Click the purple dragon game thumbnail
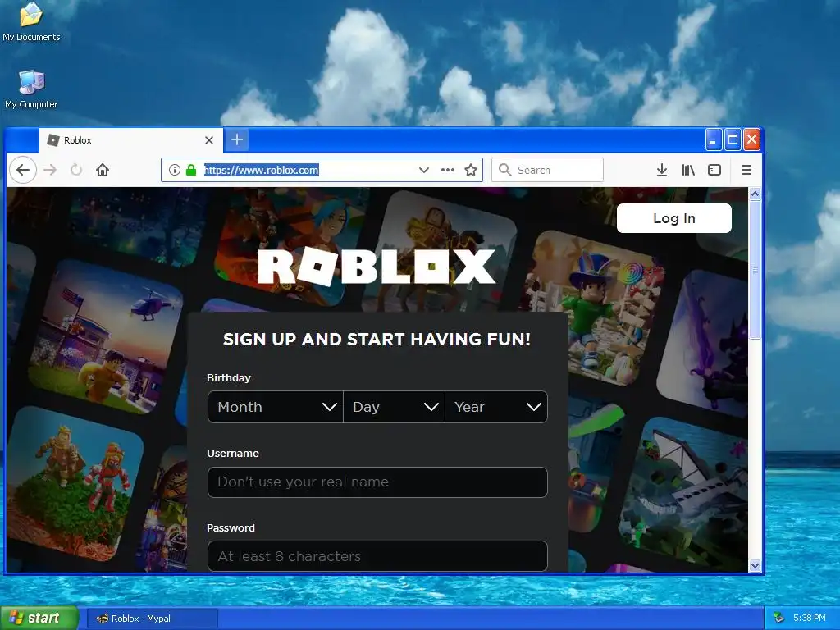The image size is (840, 630). click(703, 345)
